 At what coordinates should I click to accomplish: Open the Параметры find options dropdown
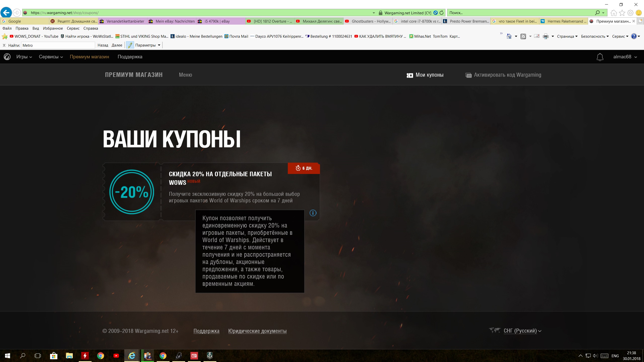pos(148,45)
